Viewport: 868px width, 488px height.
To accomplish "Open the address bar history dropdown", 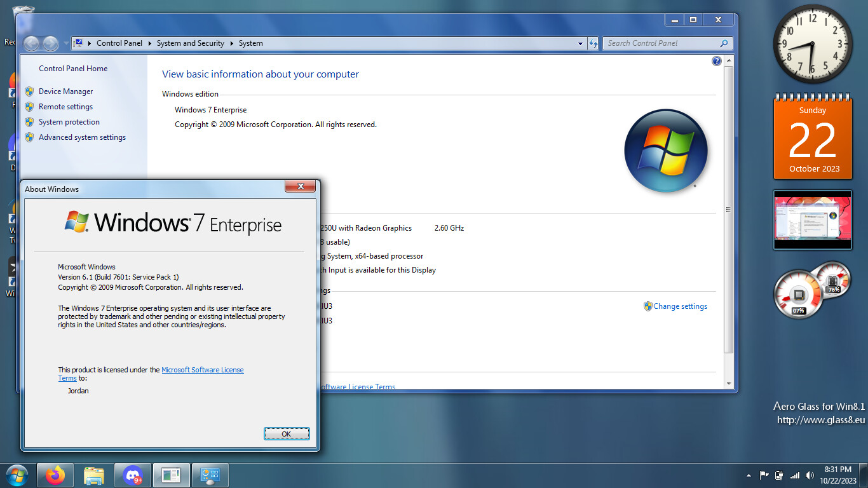I will coord(580,44).
